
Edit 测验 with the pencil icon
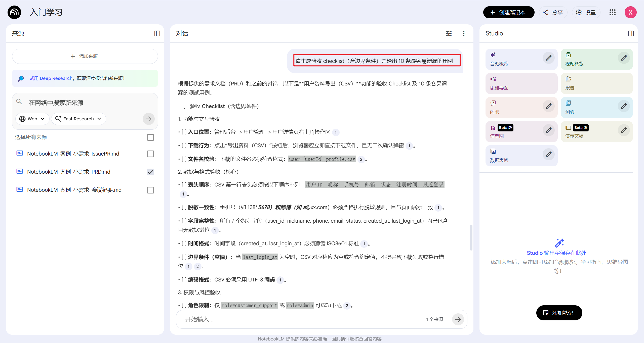(624, 106)
